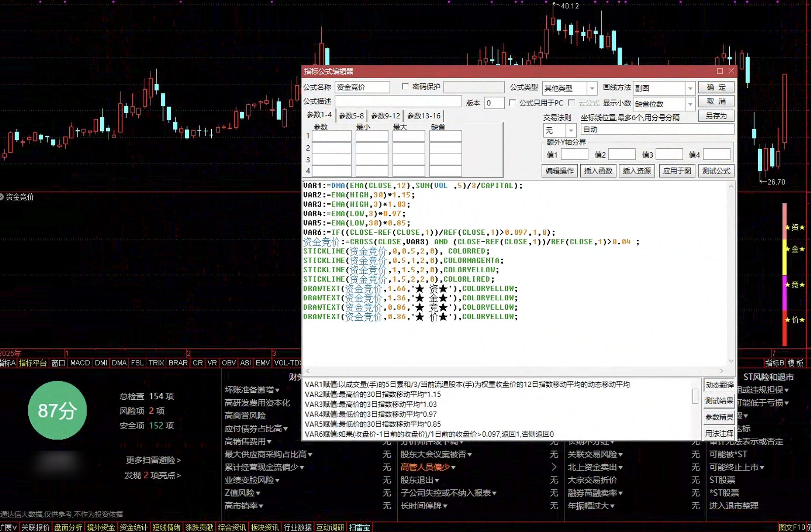Click the 值4 input field
811x532 pixels.
(716, 154)
